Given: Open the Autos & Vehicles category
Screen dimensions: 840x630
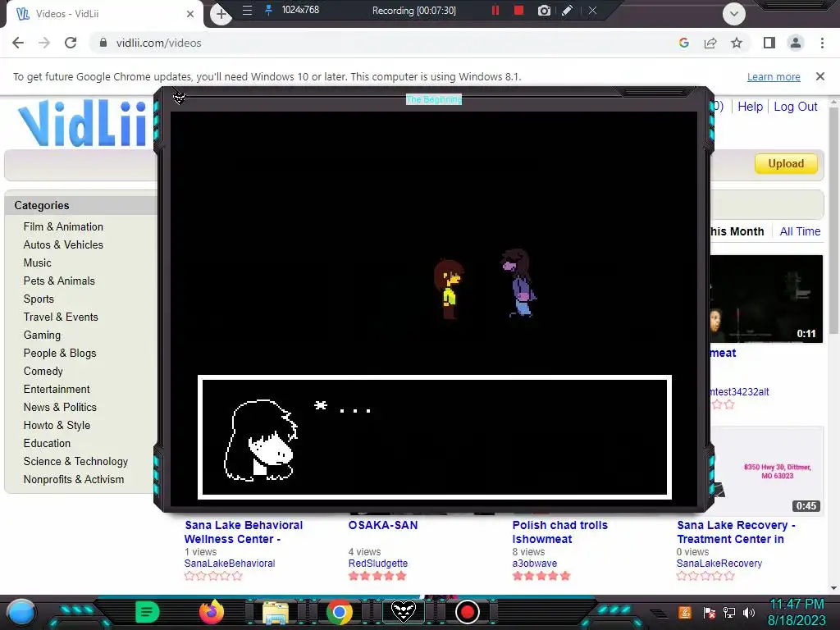Looking at the screenshot, I should tap(63, 244).
